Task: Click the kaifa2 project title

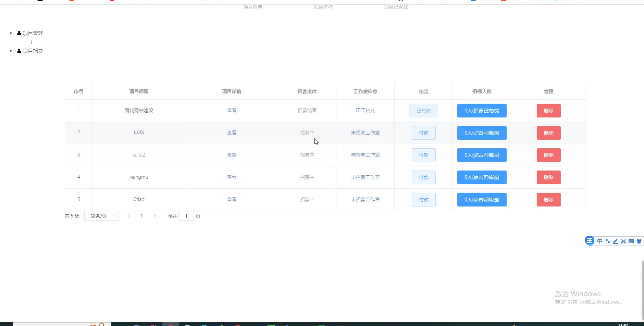Action: 139,155
